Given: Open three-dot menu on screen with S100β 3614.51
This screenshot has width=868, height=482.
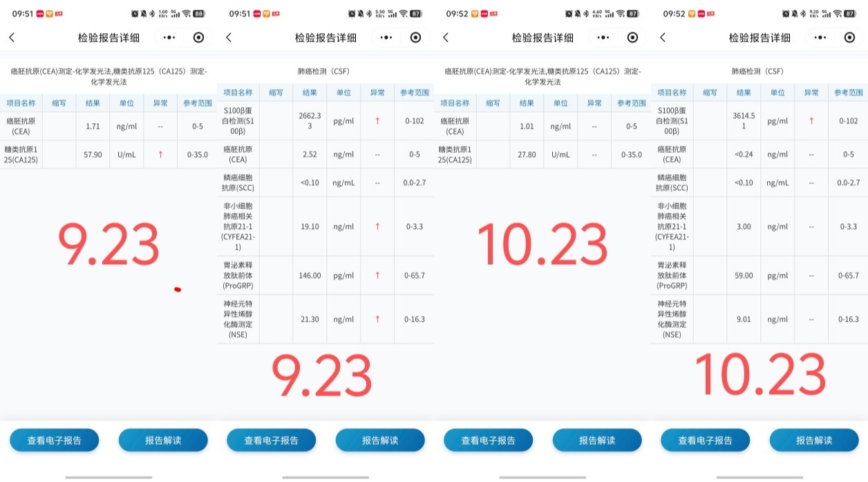Looking at the screenshot, I should (820, 38).
